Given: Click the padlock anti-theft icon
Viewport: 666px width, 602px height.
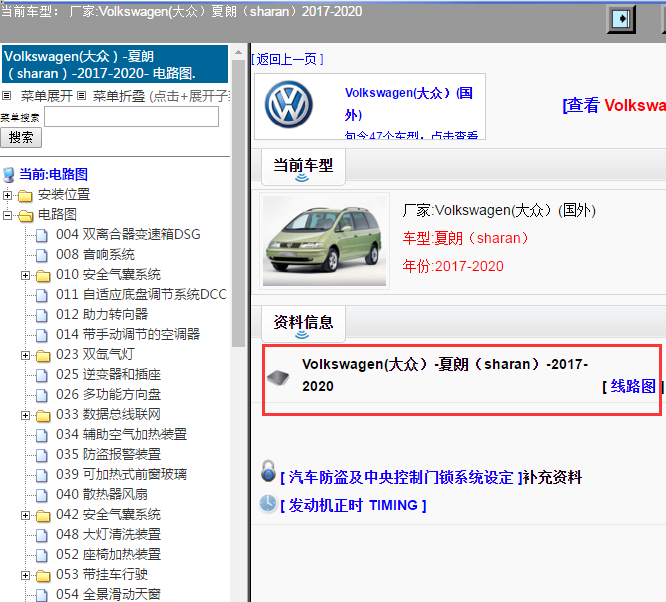Looking at the screenshot, I should 268,471.
